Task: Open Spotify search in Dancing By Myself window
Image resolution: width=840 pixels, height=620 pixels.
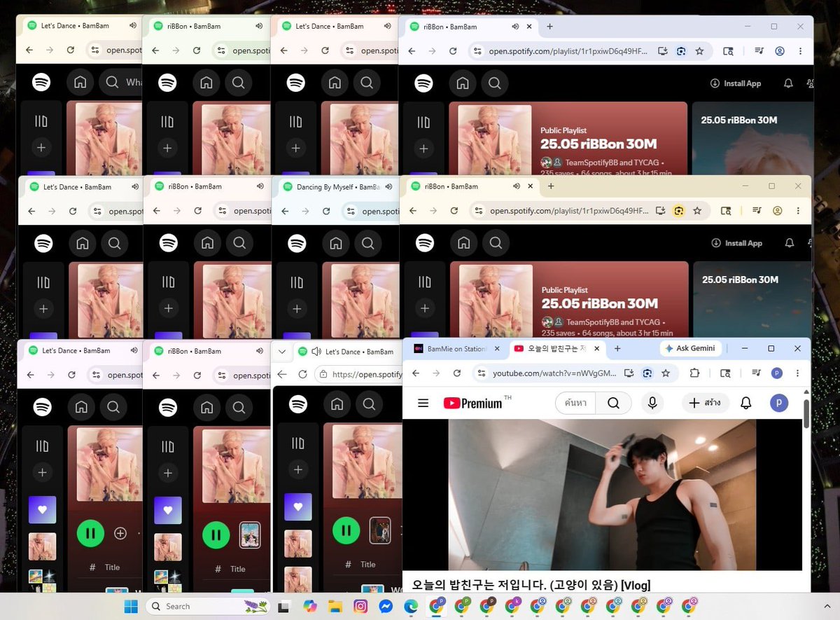Action: coord(368,243)
